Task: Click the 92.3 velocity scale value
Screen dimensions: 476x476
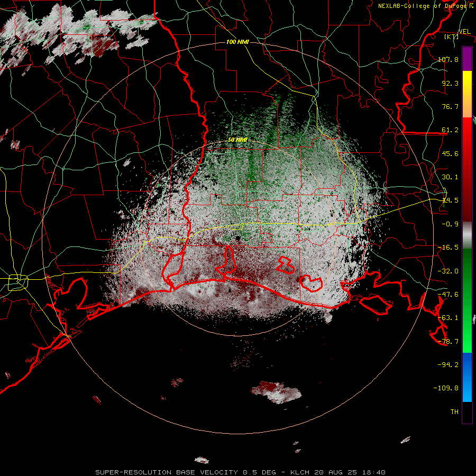Action: click(x=450, y=83)
